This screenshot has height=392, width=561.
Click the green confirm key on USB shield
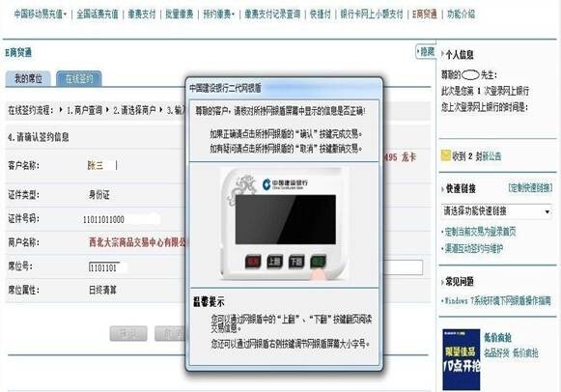click(x=318, y=262)
